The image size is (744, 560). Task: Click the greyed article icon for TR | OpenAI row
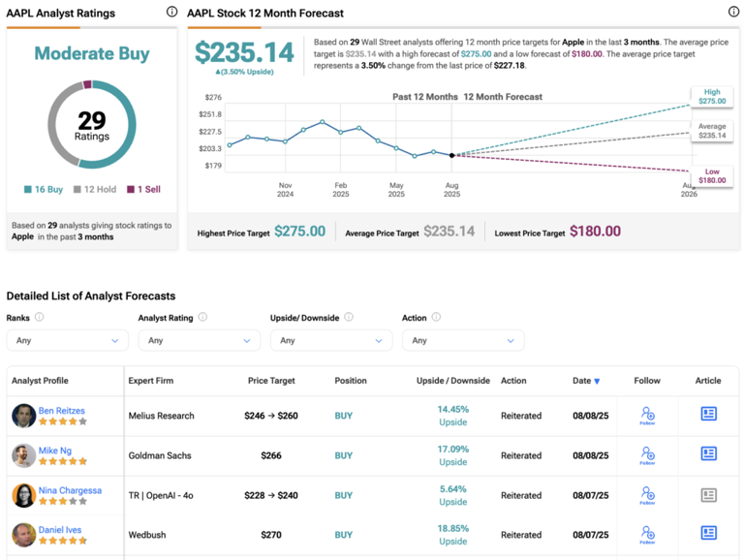point(708,495)
